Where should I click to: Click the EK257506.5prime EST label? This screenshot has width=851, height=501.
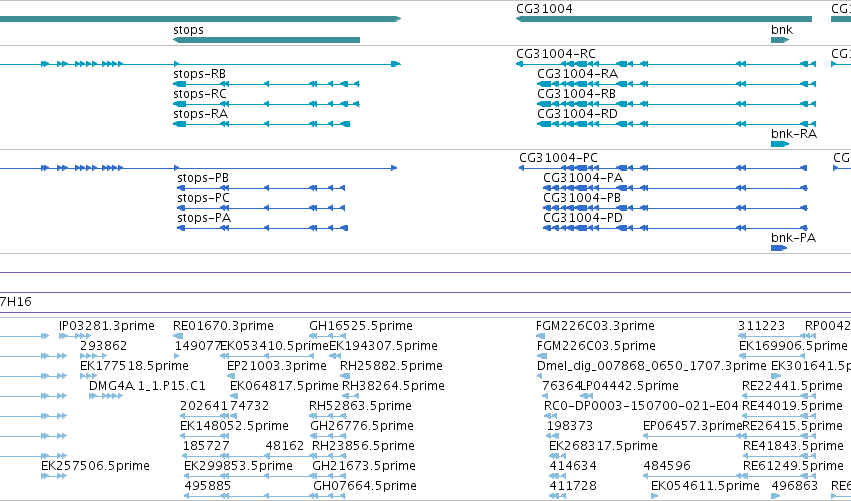[96, 466]
